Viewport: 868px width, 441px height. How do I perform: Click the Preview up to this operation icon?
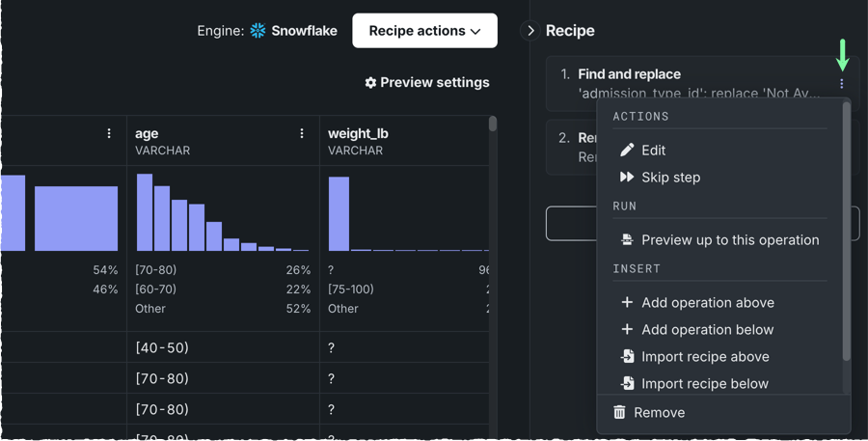pos(627,239)
